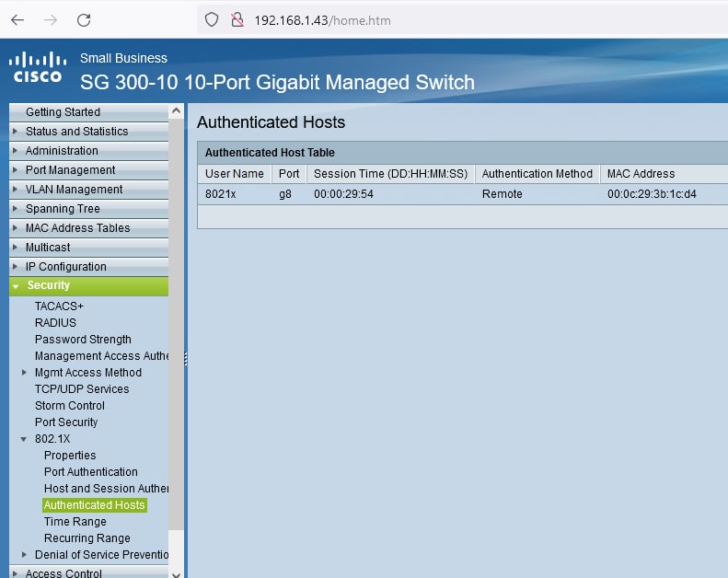Expand the Mgmt Access Method node
The width and height of the screenshot is (728, 578).
click(25, 373)
